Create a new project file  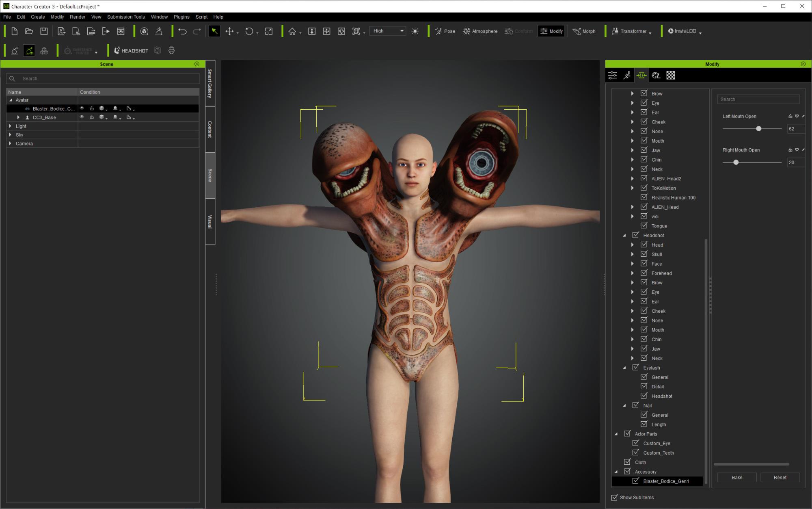tap(14, 31)
